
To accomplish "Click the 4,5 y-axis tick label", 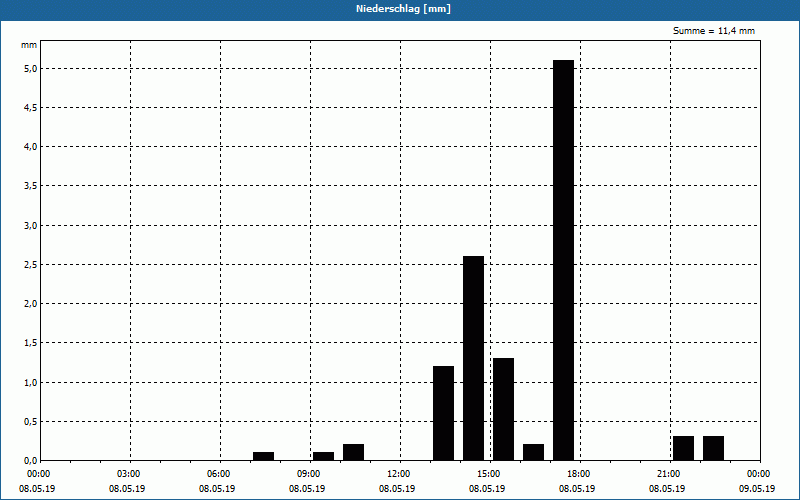I will pyautogui.click(x=30, y=108).
